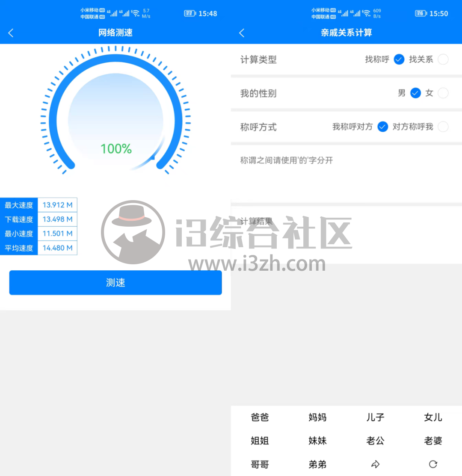This screenshot has height=476, width=462.
Task: Tap the 计算类型 row label
Action: point(258,59)
